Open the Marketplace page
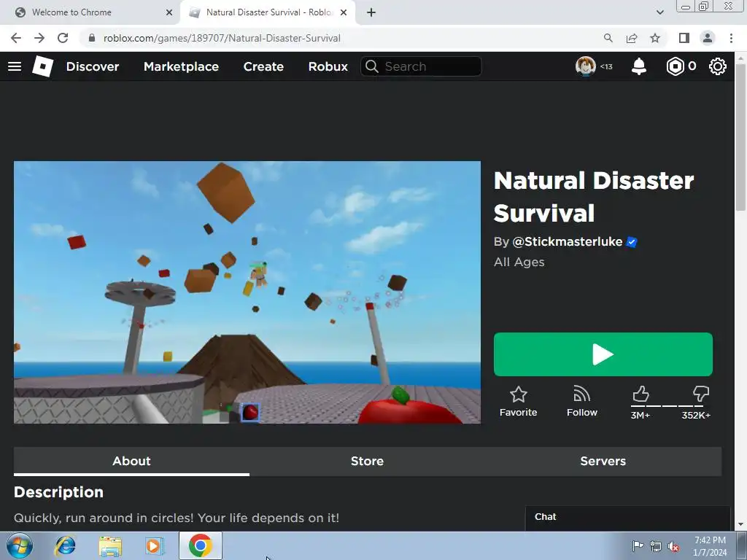 pyautogui.click(x=181, y=66)
